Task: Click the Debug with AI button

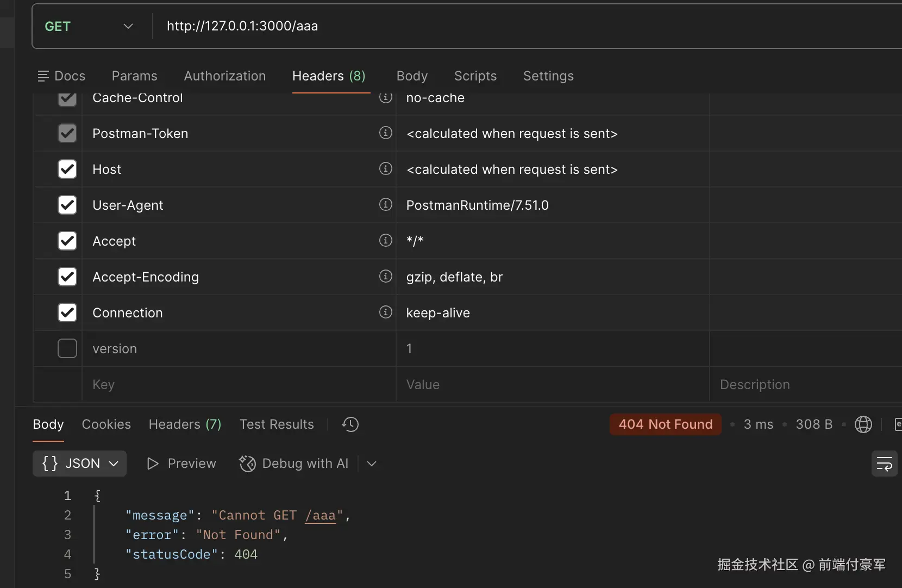Action: pos(294,464)
